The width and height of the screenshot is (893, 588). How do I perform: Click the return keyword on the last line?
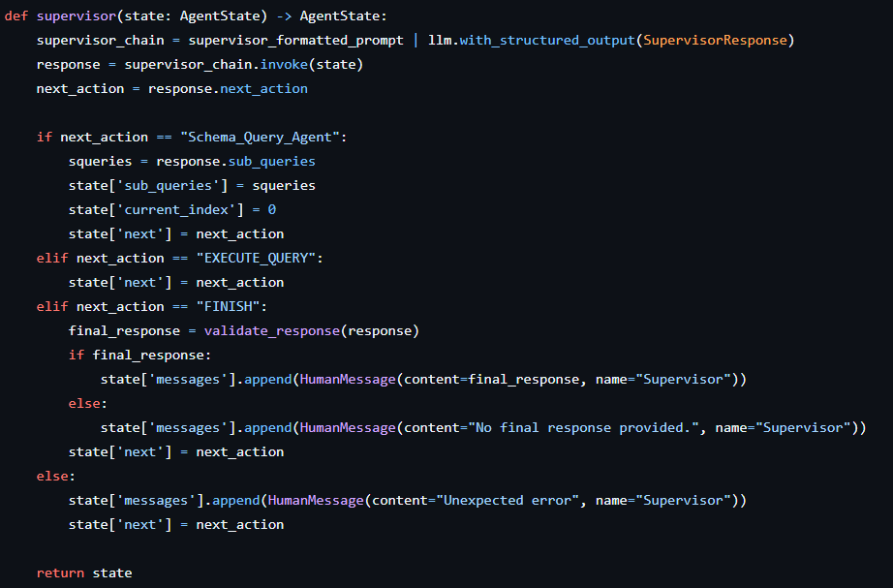pyautogui.click(x=60, y=573)
